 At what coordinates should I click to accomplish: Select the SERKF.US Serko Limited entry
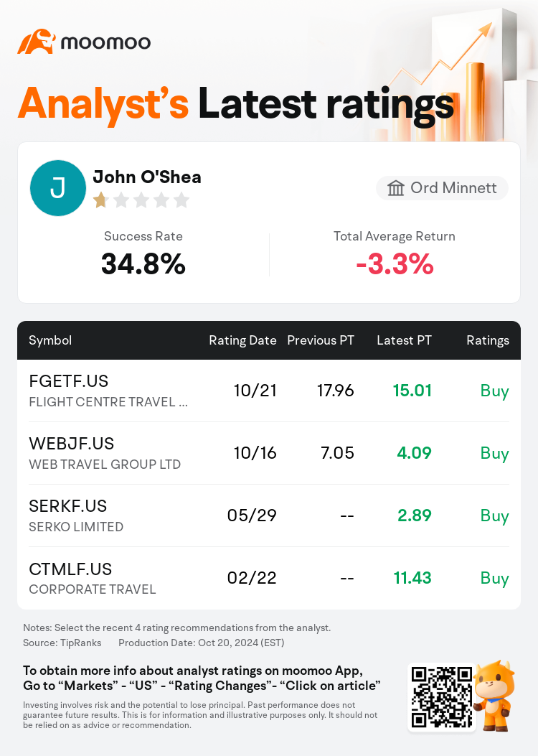[x=269, y=515]
